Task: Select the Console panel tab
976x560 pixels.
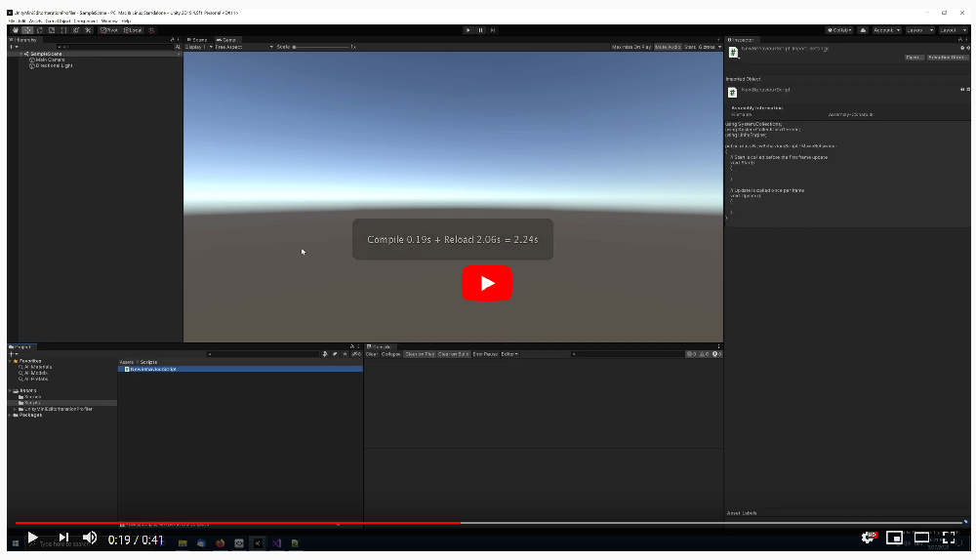Action: point(379,346)
